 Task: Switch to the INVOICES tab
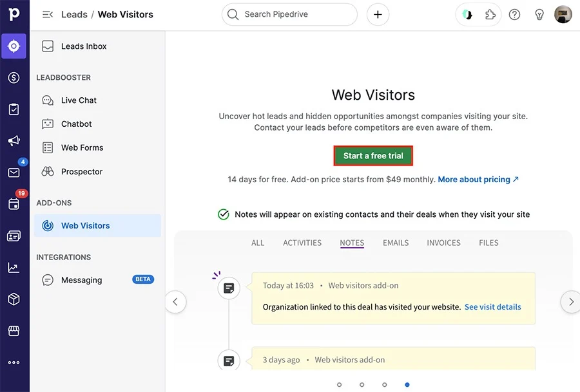(x=443, y=243)
